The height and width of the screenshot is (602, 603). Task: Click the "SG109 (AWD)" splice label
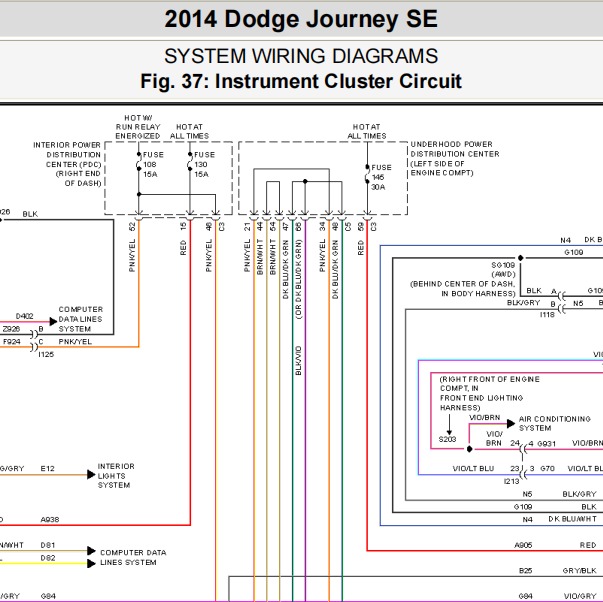click(503, 270)
